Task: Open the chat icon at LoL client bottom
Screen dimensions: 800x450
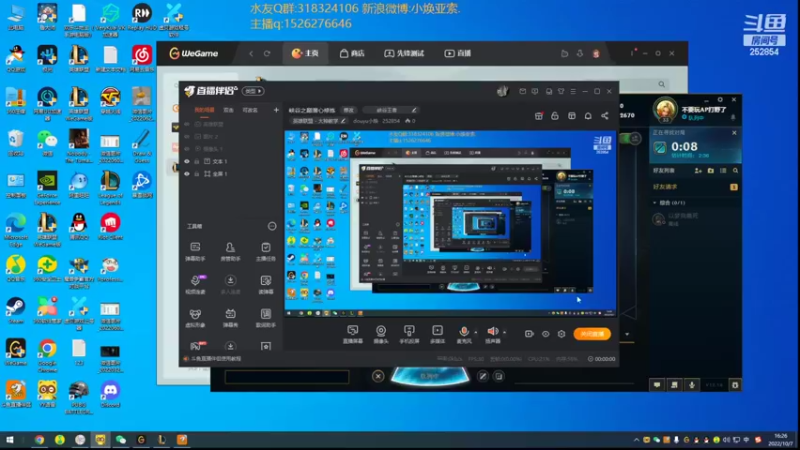Action: click(657, 385)
